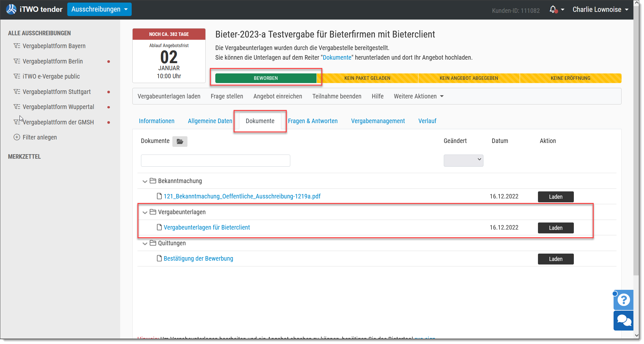
Task: Click Laden for Vergabeunterlagen für Bieterclient
Action: [556, 228]
